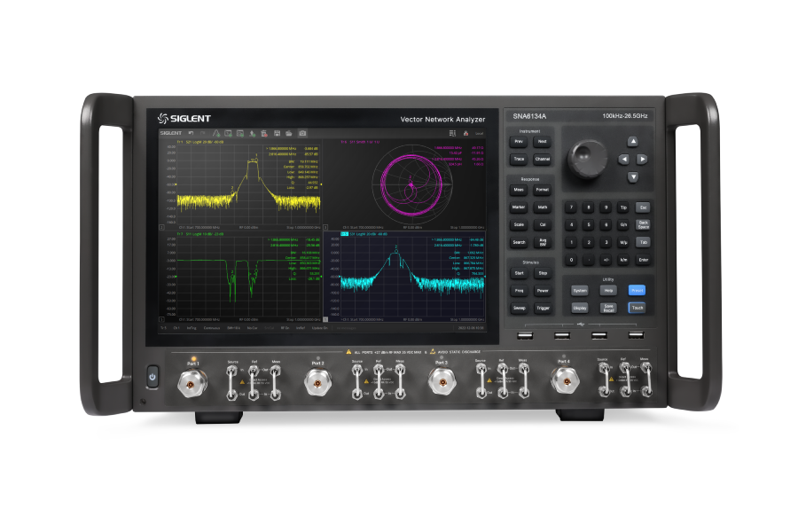Image resolution: width=798 pixels, height=532 pixels.
Task: Click the undo arrow in screen toolbar
Action: 191,133
